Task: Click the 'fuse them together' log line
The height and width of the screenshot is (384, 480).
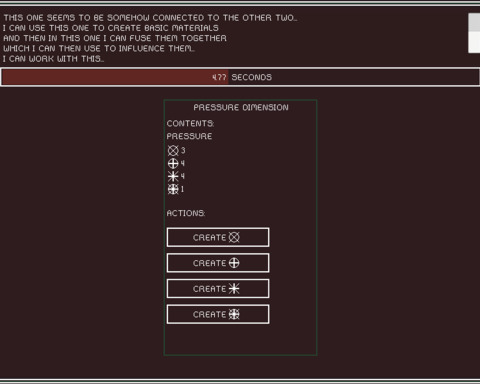Action: pyautogui.click(x=115, y=38)
